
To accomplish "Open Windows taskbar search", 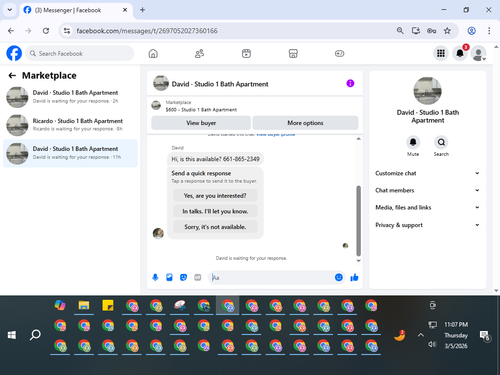I will coord(35,334).
